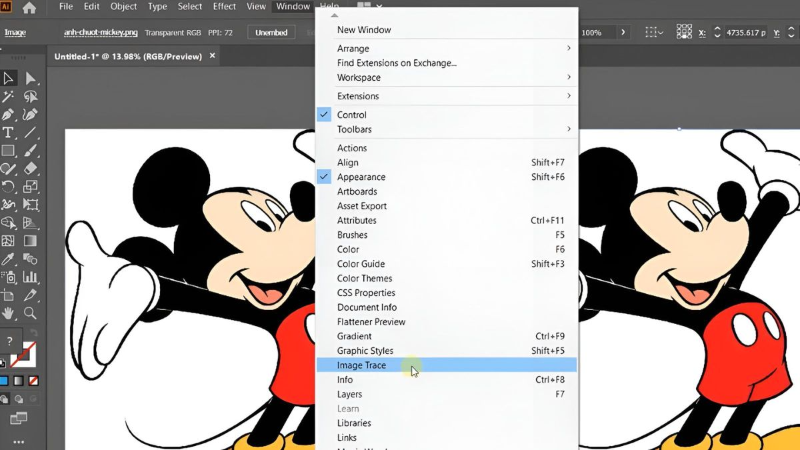Select the Lasso tool
800x450 pixels.
pyautogui.click(x=30, y=96)
